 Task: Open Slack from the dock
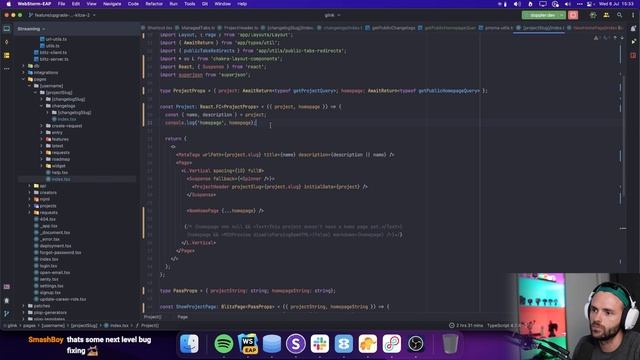tap(320, 344)
